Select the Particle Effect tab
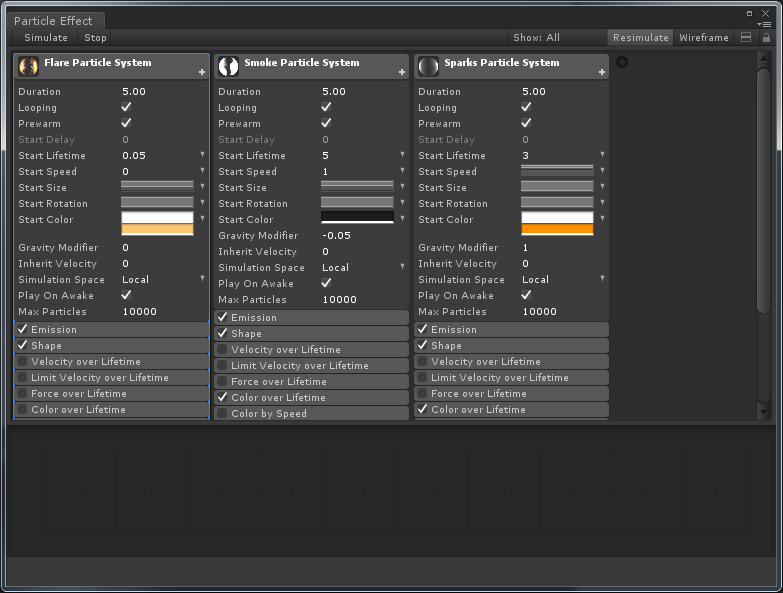This screenshot has width=783, height=593. point(55,21)
